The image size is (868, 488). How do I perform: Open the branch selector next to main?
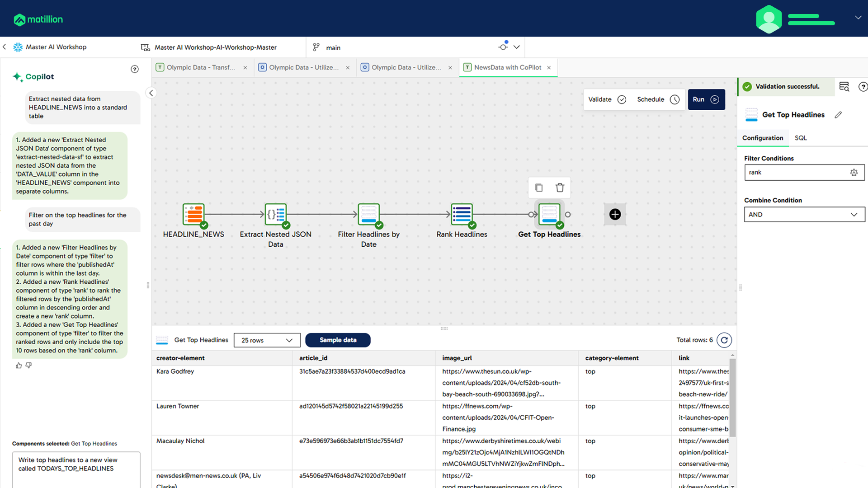click(517, 47)
